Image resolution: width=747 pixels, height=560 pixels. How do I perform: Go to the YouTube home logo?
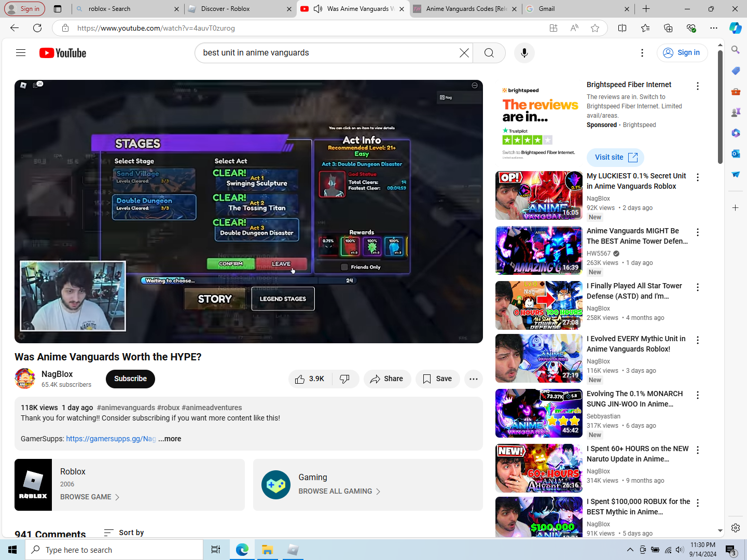coord(63,53)
